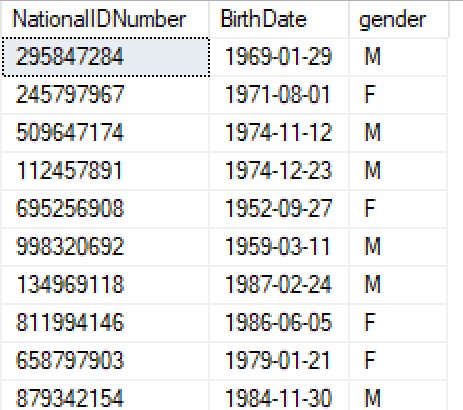Select the NationalIDNumber column header
Image resolution: width=463 pixels, height=410 pixels.
(105, 19)
